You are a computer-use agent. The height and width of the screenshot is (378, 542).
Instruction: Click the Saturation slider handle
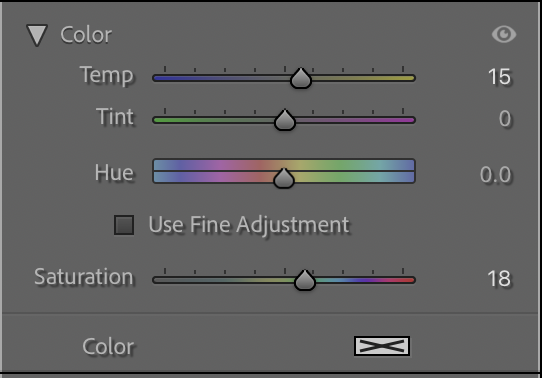(x=305, y=280)
